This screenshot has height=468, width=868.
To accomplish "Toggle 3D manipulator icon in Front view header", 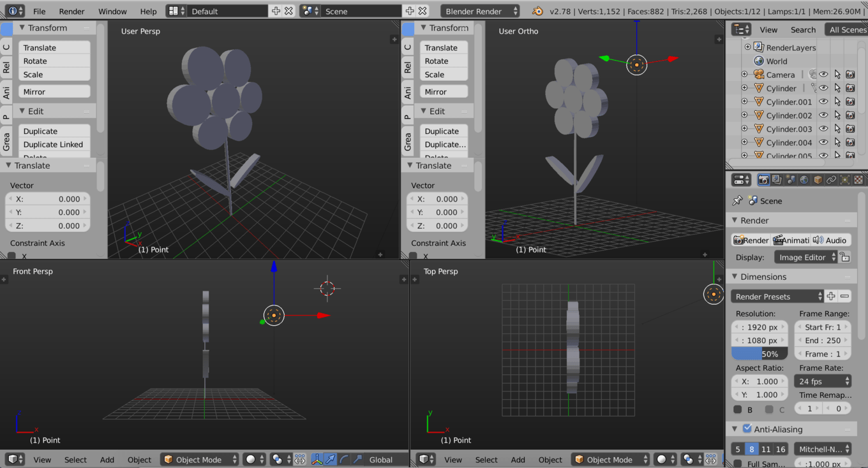I will (317, 460).
